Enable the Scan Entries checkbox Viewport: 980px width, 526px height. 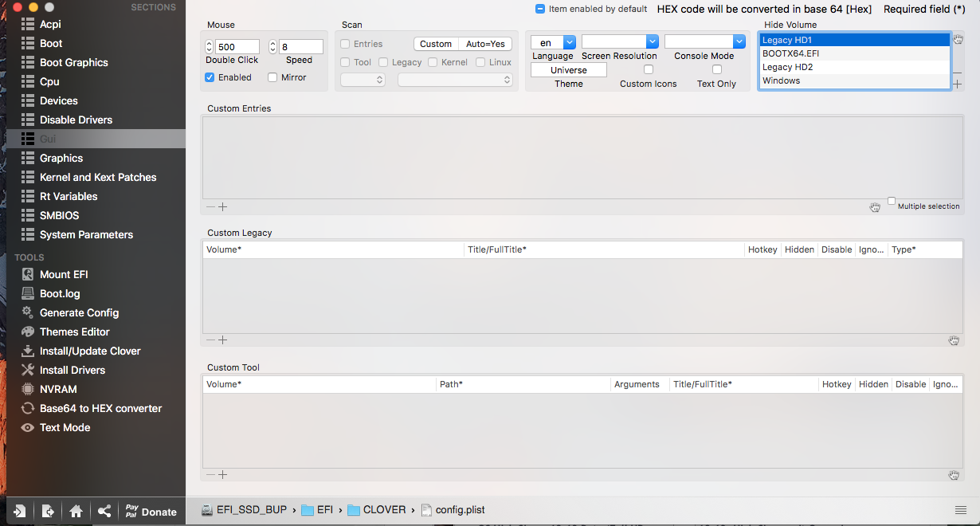click(x=345, y=44)
